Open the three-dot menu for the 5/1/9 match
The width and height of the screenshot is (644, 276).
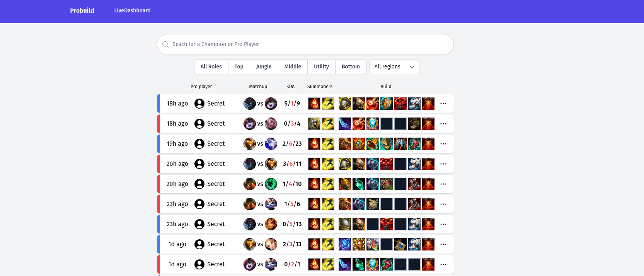click(443, 104)
